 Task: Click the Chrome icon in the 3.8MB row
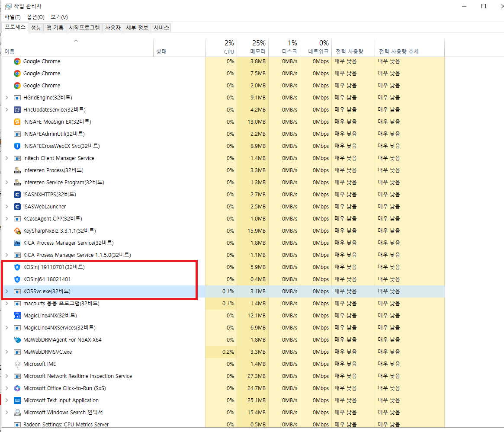17,61
